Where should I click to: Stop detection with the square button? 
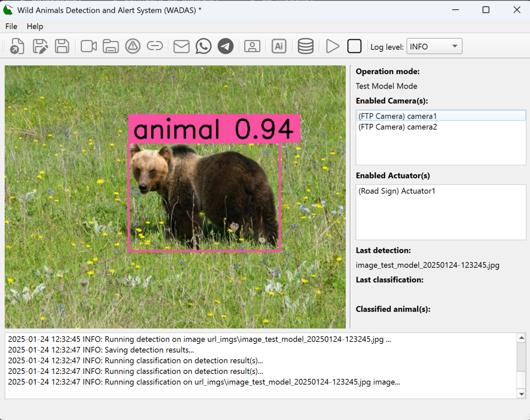tap(354, 47)
